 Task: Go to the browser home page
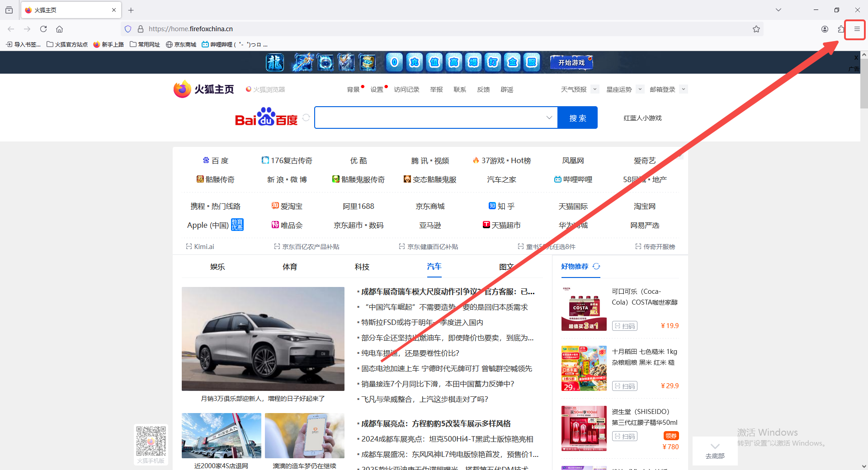click(59, 29)
